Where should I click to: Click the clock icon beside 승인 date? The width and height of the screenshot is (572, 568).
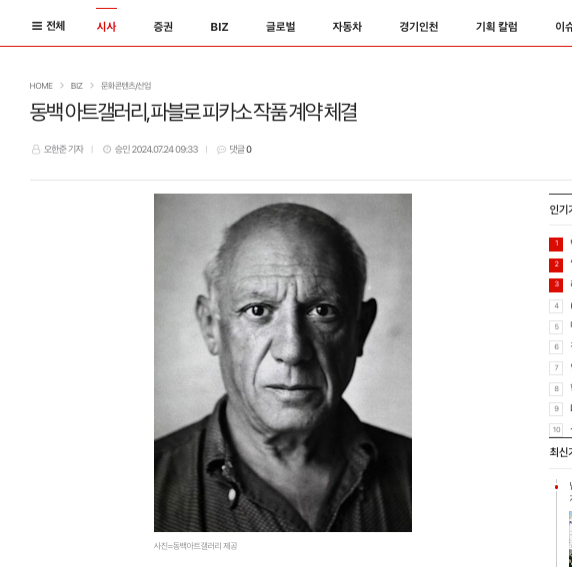(x=107, y=149)
